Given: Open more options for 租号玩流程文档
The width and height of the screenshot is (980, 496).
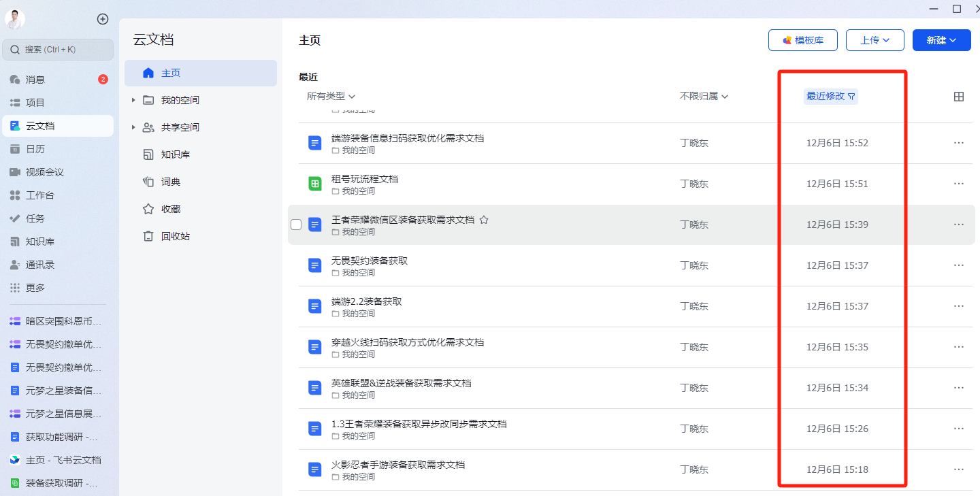Looking at the screenshot, I should pyautogui.click(x=958, y=184).
